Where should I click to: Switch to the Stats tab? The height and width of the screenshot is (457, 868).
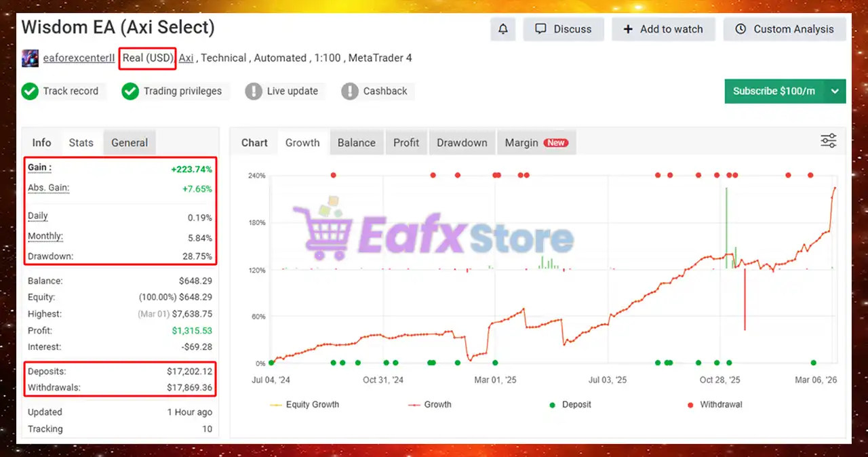[x=81, y=142]
